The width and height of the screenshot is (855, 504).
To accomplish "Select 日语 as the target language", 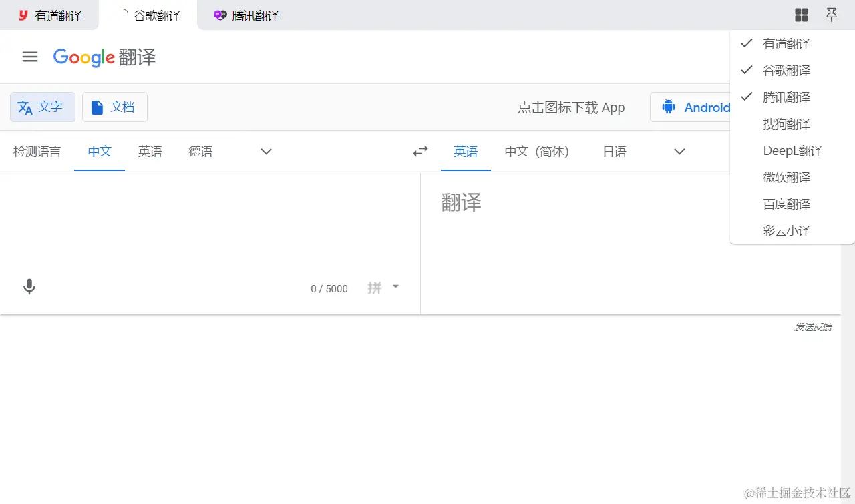I will (614, 151).
